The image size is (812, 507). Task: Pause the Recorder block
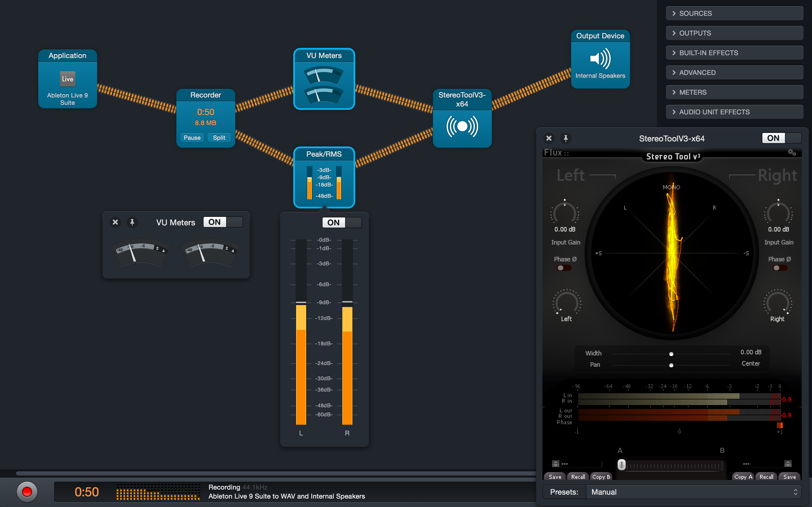[x=192, y=137]
